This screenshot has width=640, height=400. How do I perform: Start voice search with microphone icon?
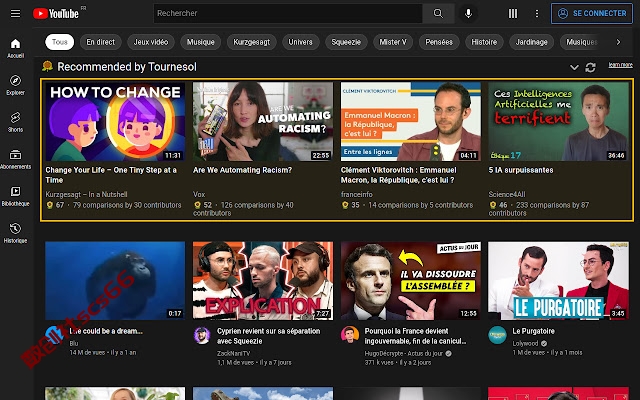click(468, 13)
